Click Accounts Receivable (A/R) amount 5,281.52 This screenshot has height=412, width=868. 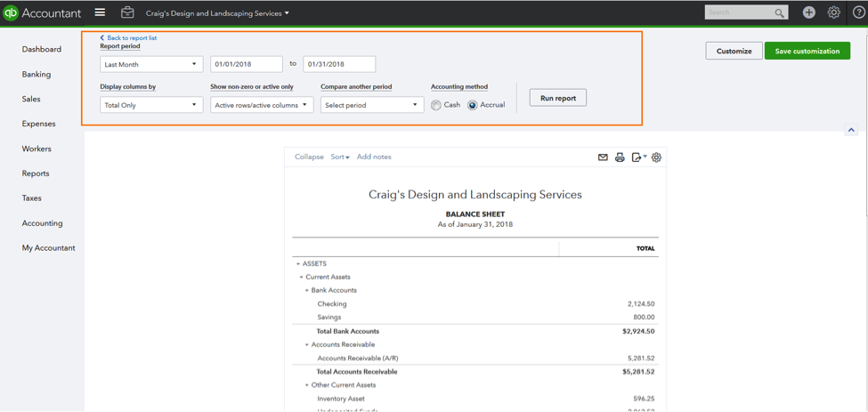[x=641, y=359]
